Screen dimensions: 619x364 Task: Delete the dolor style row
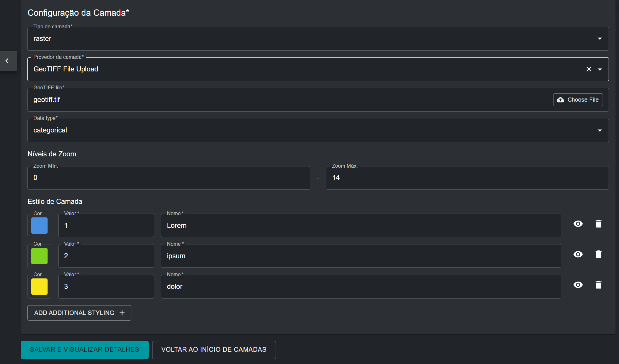(599, 285)
